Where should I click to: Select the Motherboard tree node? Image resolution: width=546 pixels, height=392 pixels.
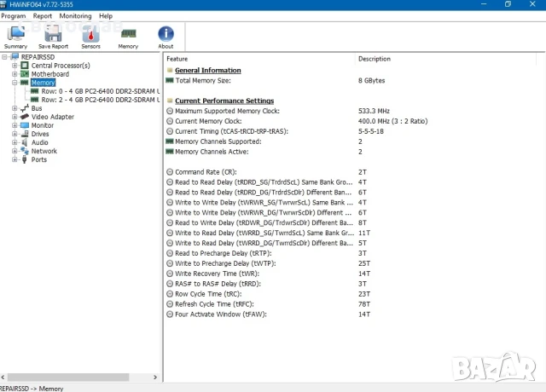(50, 74)
